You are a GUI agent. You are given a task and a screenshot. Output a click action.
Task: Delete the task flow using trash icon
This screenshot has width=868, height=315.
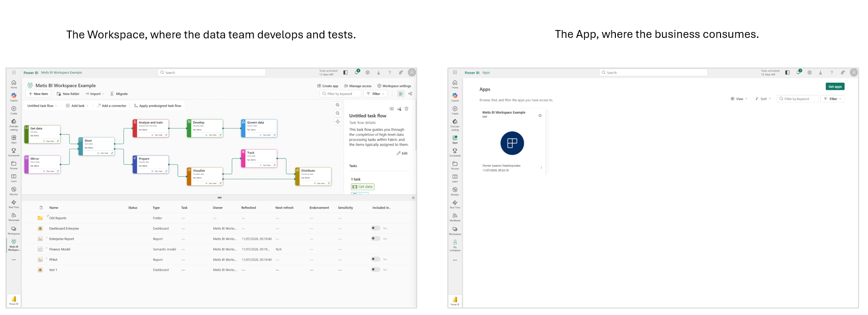tap(406, 109)
